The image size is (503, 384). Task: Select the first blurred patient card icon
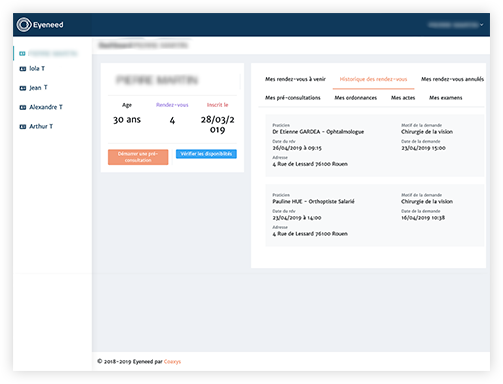[22, 53]
